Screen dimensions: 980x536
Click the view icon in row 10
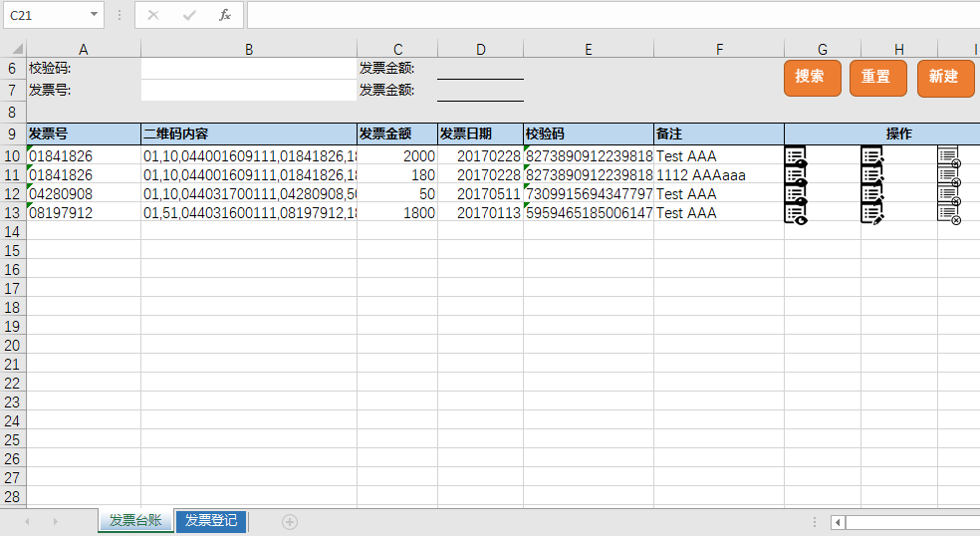point(795,156)
